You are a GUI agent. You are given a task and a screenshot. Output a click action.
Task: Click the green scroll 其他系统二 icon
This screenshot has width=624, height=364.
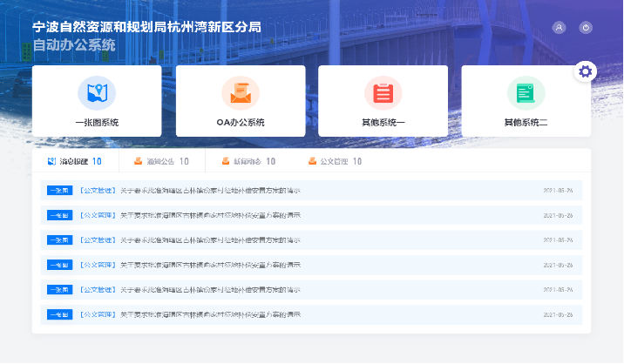click(x=526, y=91)
